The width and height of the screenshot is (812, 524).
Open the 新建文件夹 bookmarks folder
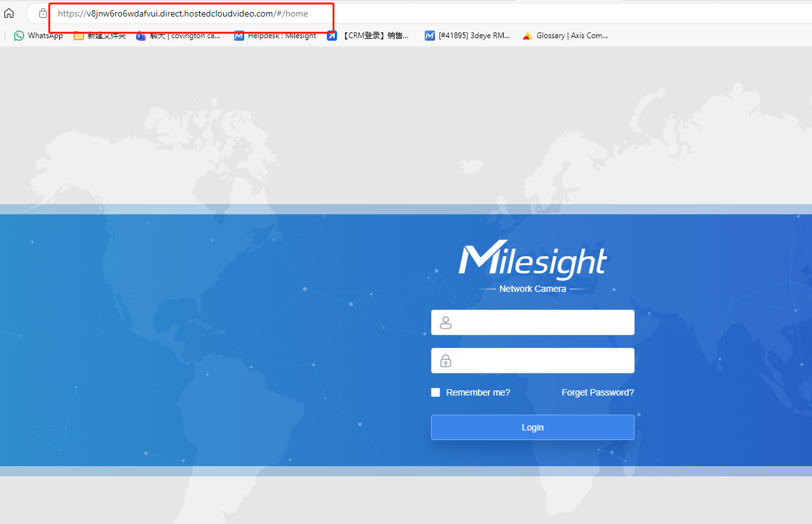click(100, 36)
